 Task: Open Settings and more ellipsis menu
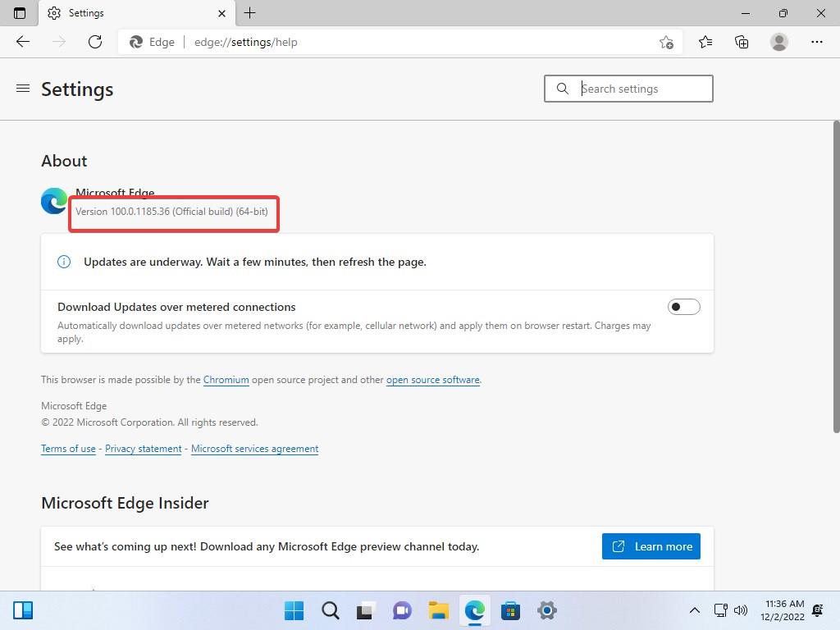(818, 42)
